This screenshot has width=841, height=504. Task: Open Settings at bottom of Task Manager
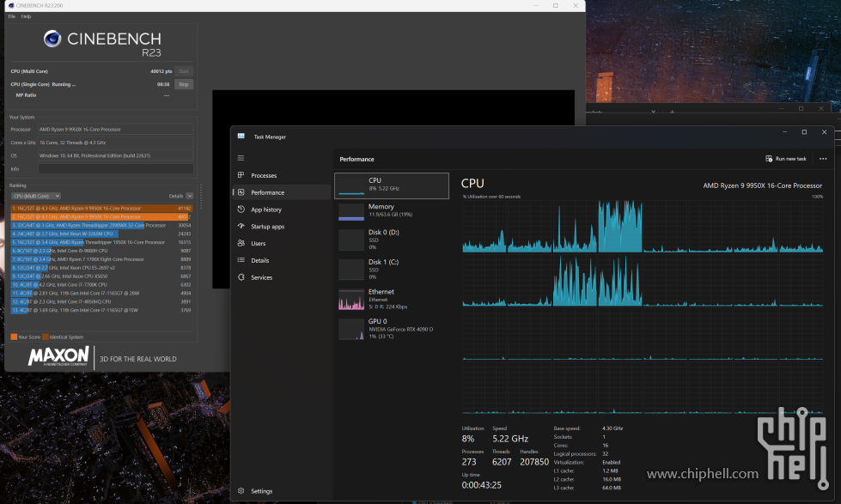[262, 490]
